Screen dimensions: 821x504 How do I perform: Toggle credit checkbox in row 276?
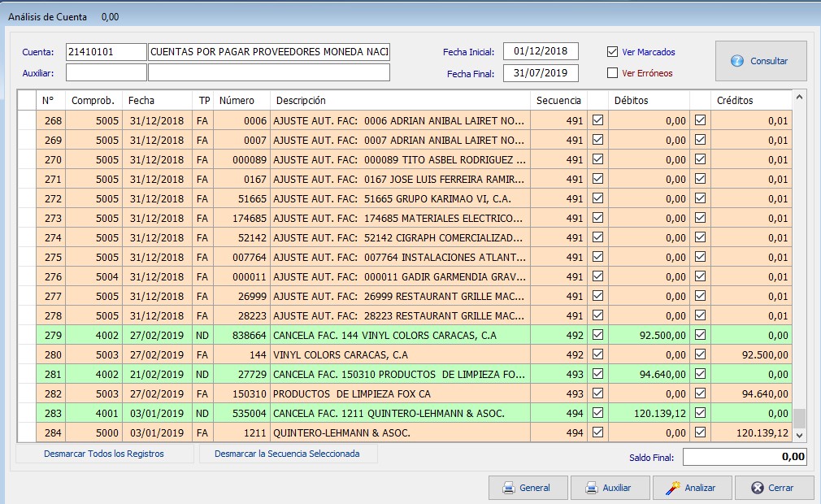700,276
